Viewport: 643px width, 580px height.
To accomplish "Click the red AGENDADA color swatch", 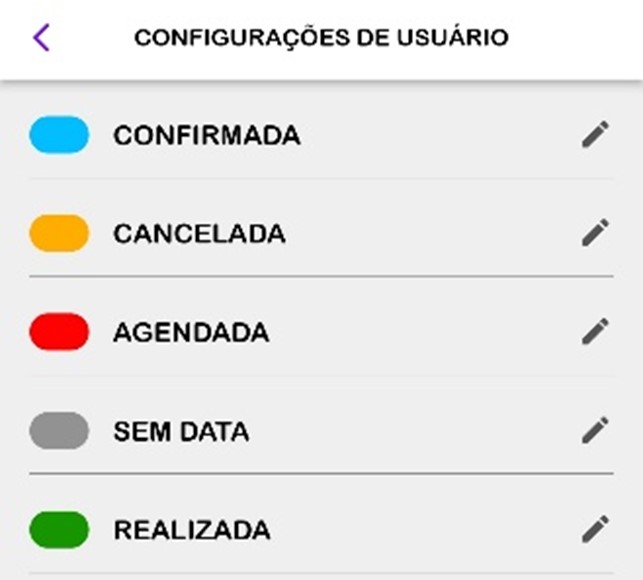I will coord(59,331).
